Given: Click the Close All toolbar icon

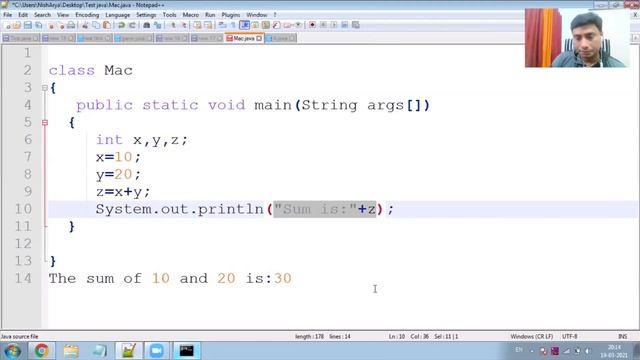Looking at the screenshot, I should 61,25.
